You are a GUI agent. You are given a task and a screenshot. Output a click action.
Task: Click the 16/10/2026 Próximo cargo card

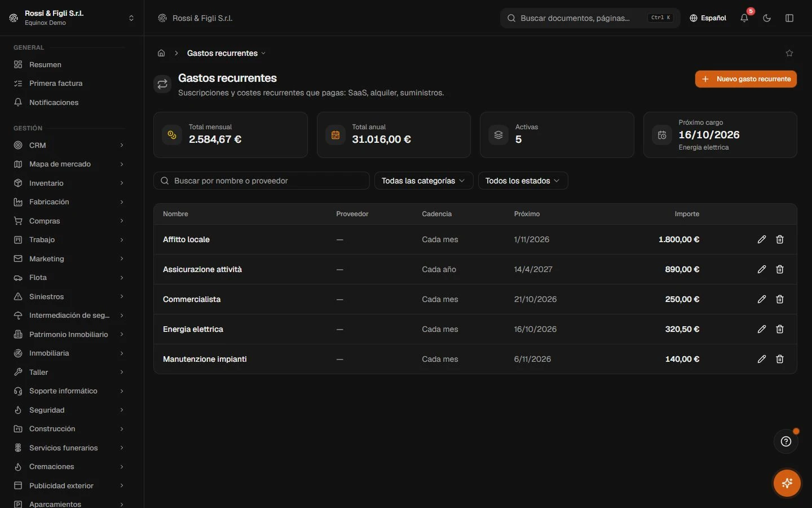(720, 135)
